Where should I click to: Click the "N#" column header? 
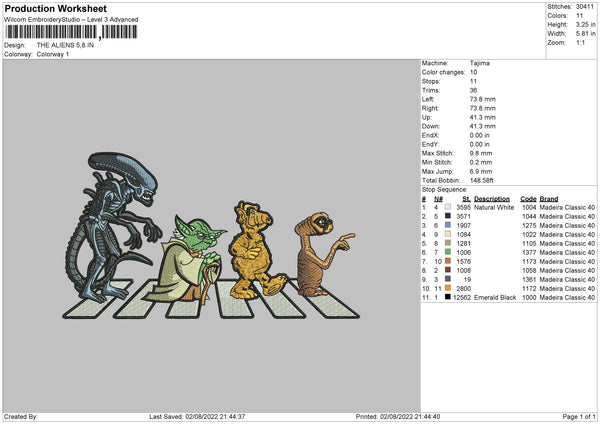click(439, 199)
